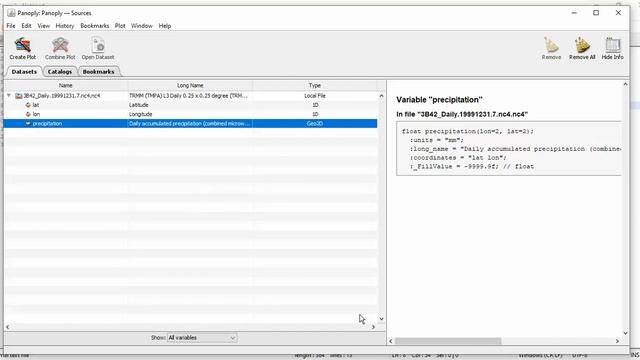
Task: Click the info panel scroll left arrow
Action: click(x=391, y=341)
